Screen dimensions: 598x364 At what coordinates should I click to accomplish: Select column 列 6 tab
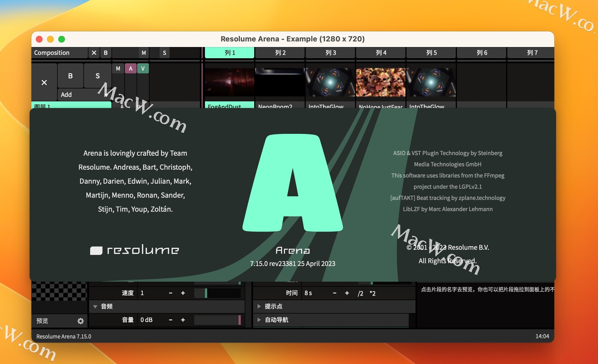coord(482,53)
